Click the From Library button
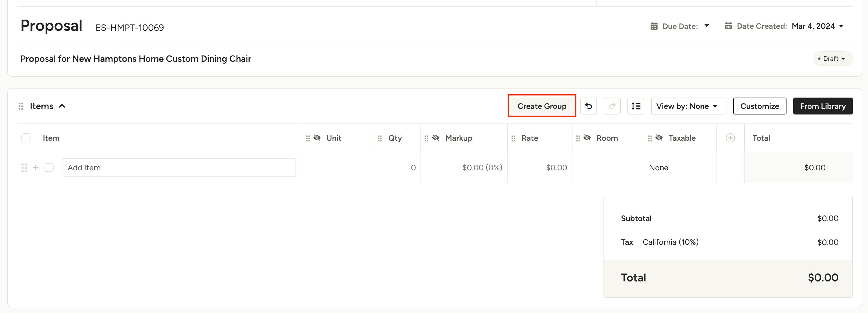Image resolution: width=868 pixels, height=313 pixels. pos(823,106)
